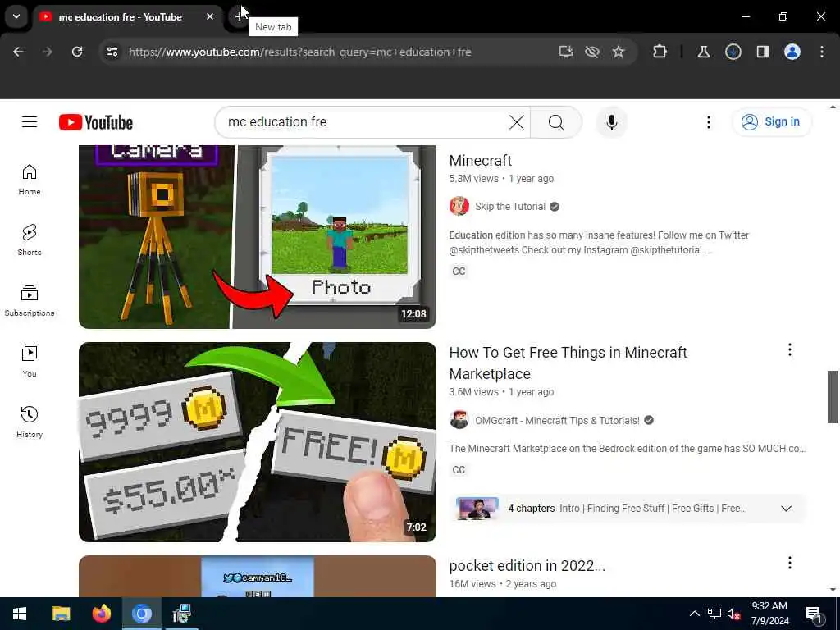Screen dimensions: 840x630
Task: Open the browser extensions puzzle icon
Action: point(660,52)
